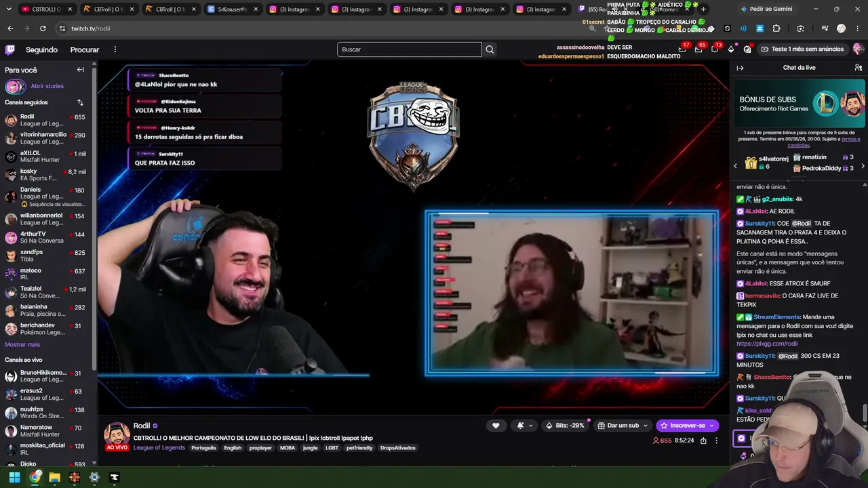868x488 pixels.
Task: Focus the Buscar search field
Action: 409,49
